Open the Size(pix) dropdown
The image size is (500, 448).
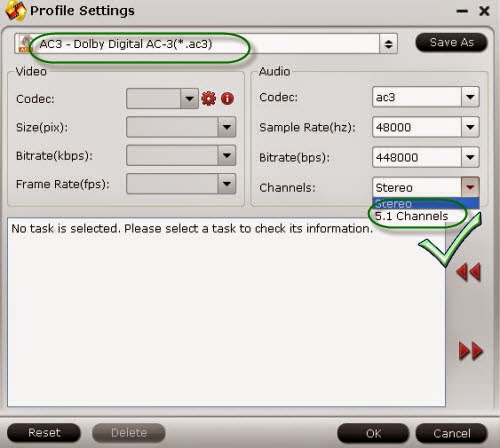click(227, 127)
